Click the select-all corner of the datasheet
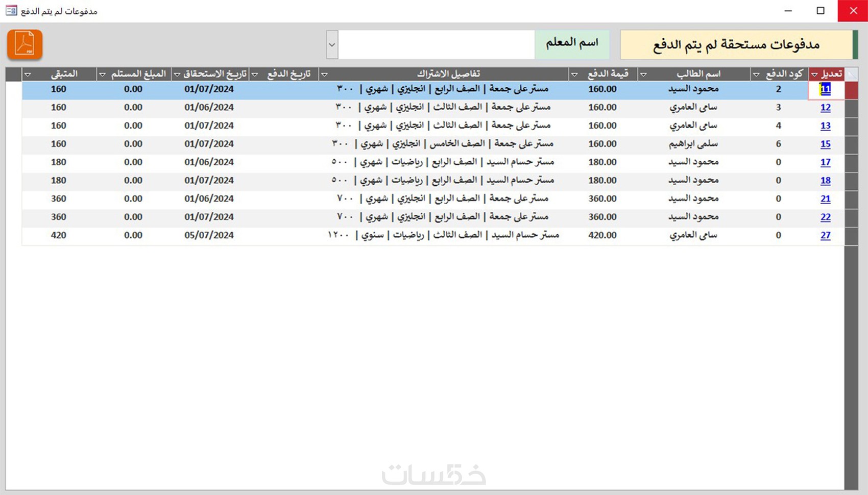 851,75
